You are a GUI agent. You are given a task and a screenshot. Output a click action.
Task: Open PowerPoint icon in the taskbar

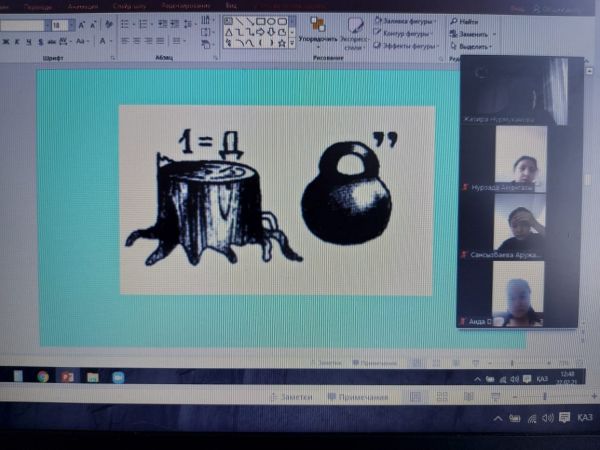68,376
